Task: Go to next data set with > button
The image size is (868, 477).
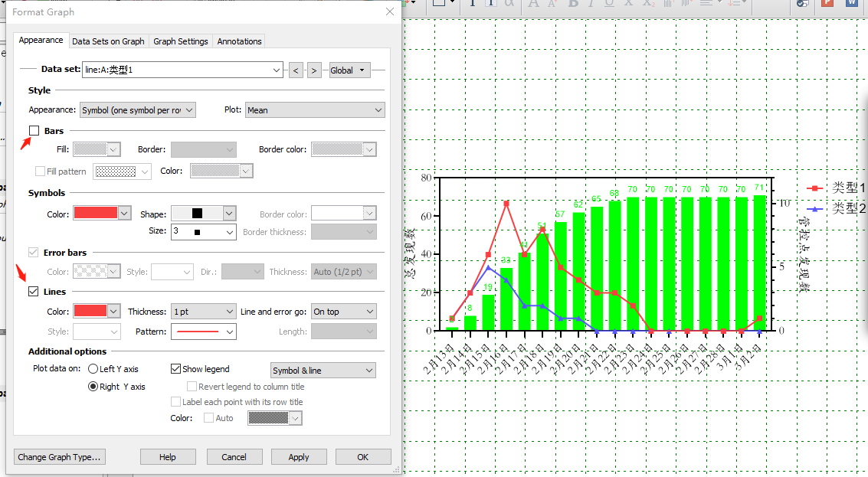Action: pos(314,70)
